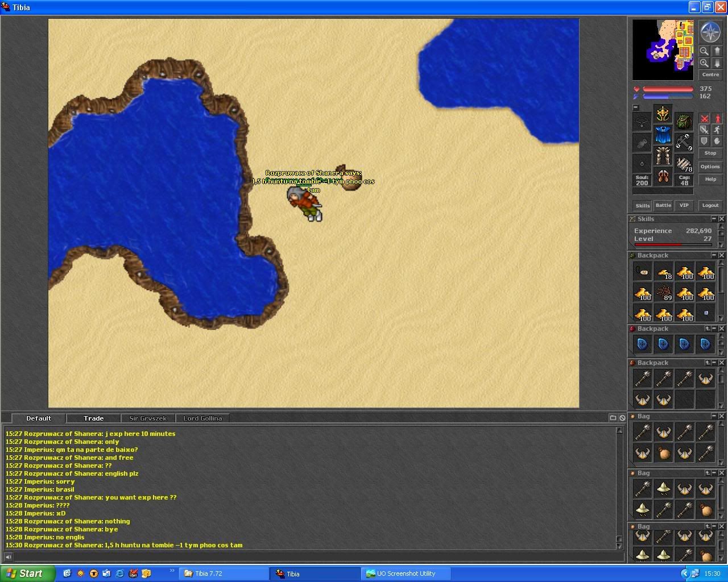Minimize the Skills panel
Screen dimensions: 728x582
click(714, 219)
